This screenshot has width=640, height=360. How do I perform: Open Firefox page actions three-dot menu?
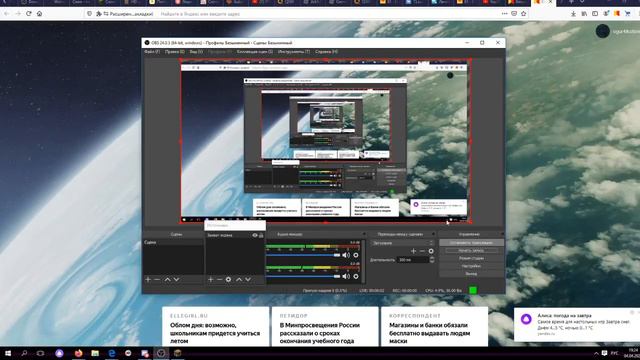504,13
